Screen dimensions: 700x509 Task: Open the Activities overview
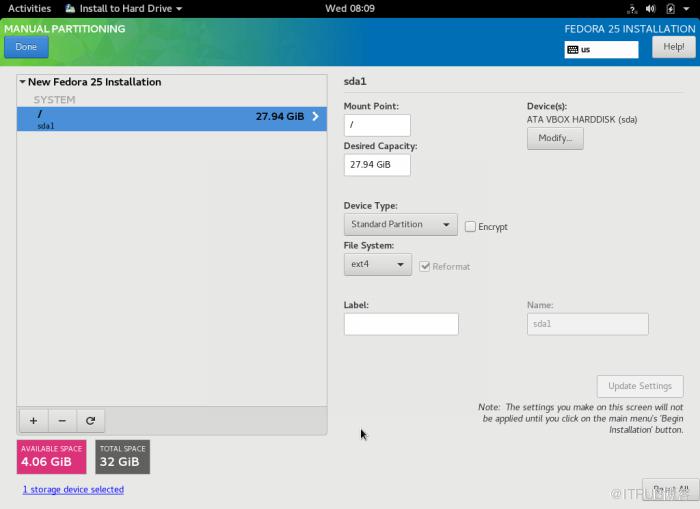(x=29, y=8)
